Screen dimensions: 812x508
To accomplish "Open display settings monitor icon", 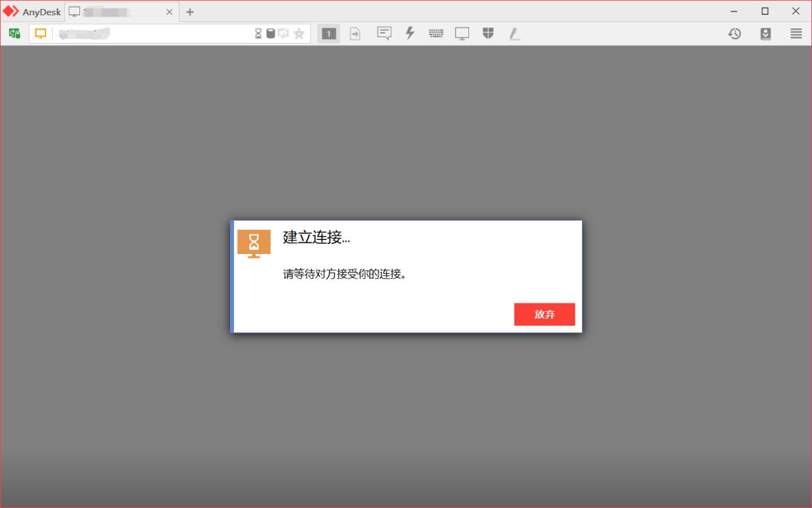I will point(462,33).
